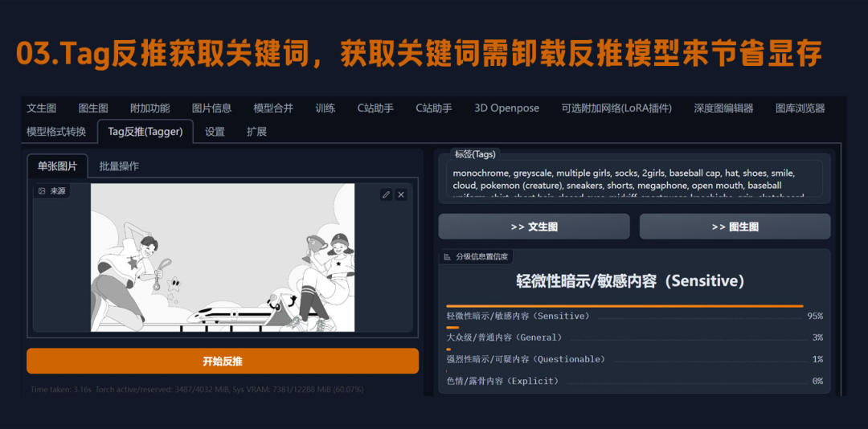The image size is (868, 429).
Task: Open the 3D Openpose tab
Action: [x=506, y=108]
